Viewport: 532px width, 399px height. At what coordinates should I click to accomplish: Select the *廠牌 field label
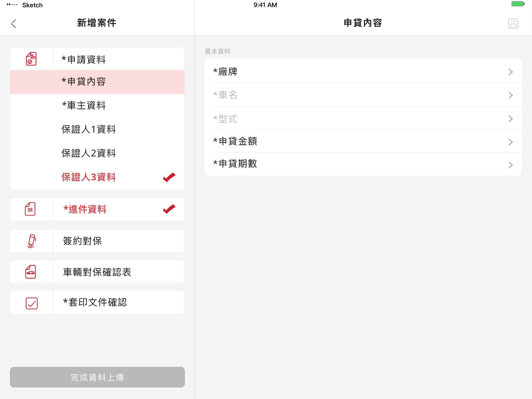pos(225,72)
